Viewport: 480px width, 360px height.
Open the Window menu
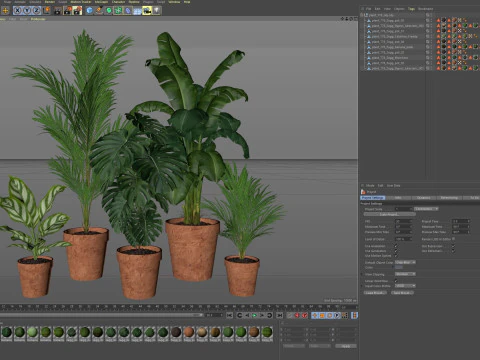click(174, 2)
